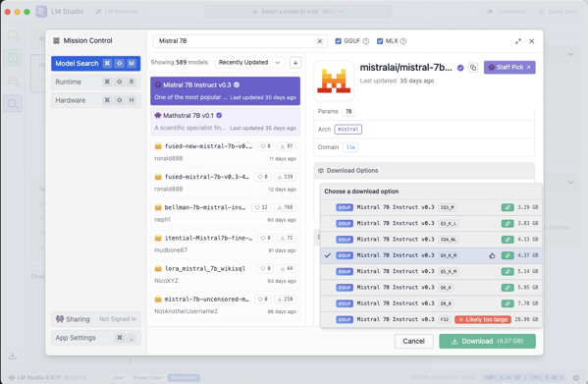Click the mistral architecture tag

348,129
